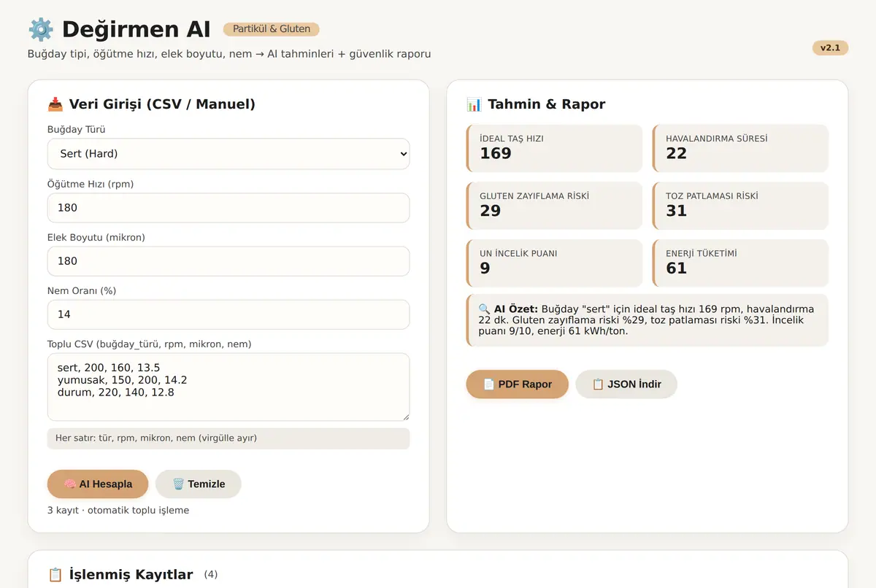The image size is (876, 588).
Task: Click the '3 kayıt · otomatik toplu işleme' status text
Action: (x=118, y=511)
